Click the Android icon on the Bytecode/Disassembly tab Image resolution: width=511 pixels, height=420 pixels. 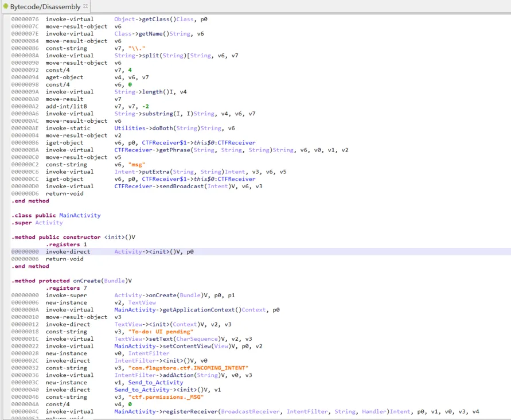(x=6, y=6)
